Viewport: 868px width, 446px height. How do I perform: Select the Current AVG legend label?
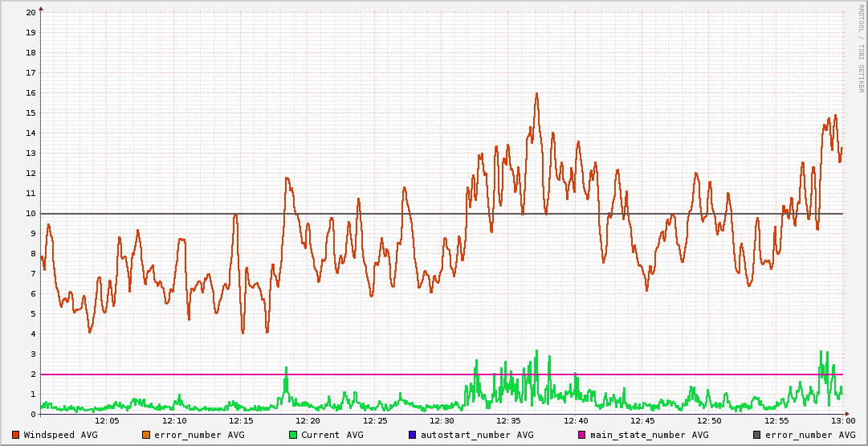pyautogui.click(x=332, y=435)
